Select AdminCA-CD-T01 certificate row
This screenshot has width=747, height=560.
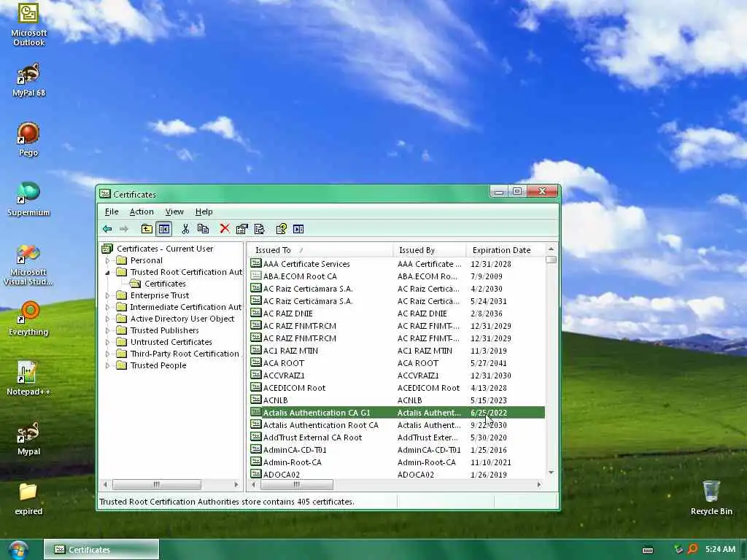pyautogui.click(x=397, y=449)
